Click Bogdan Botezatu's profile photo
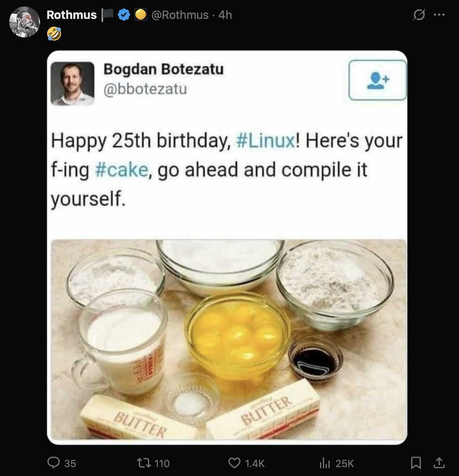This screenshot has height=476, width=459. coord(73,83)
